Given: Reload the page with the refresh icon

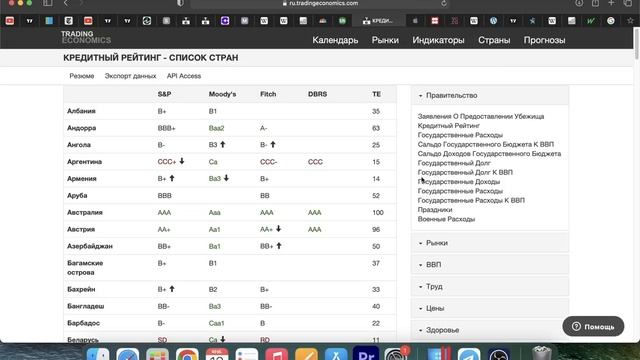Looking at the screenshot, I should 444,3.
